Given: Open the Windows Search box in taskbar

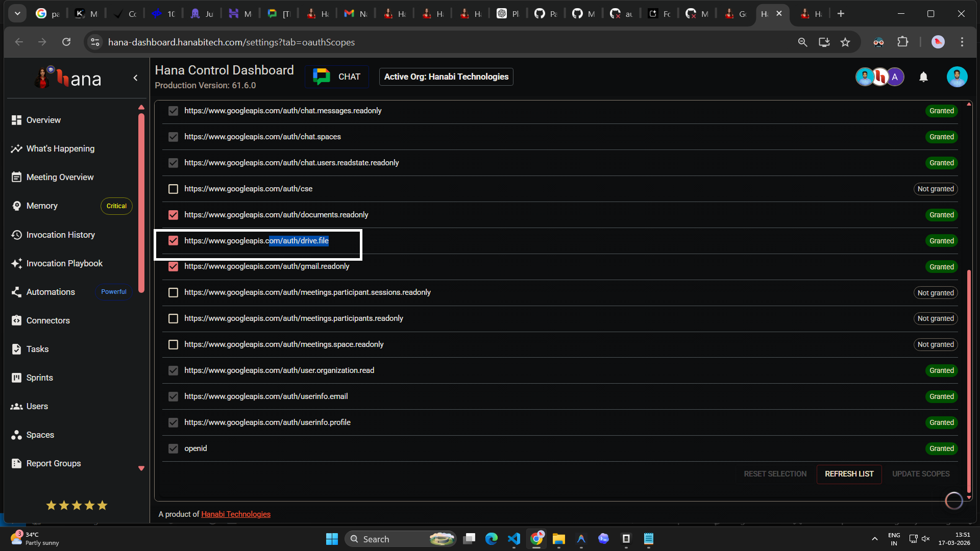Looking at the screenshot, I should (x=400, y=539).
